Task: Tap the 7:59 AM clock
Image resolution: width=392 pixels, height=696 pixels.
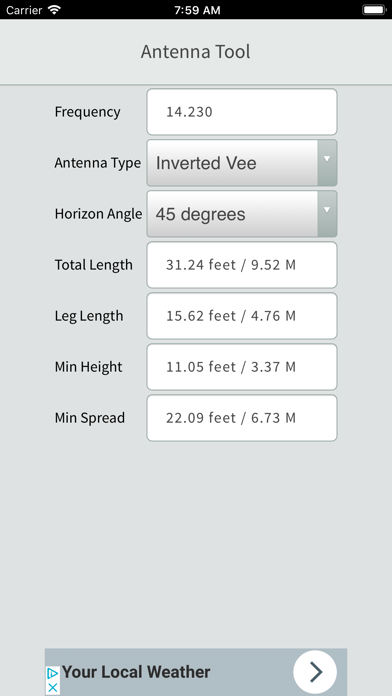Action: [197, 10]
